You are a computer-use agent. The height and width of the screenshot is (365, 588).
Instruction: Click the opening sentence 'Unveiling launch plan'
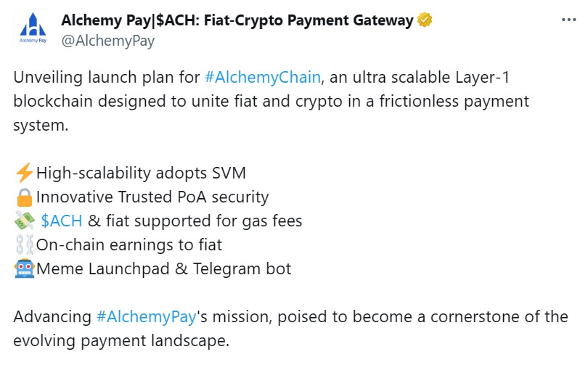tap(107, 77)
